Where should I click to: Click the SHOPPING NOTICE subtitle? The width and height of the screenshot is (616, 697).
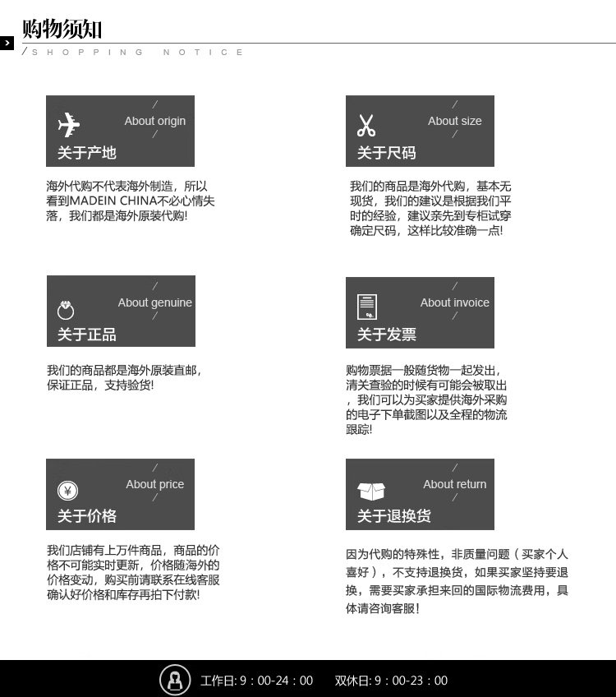coord(138,52)
